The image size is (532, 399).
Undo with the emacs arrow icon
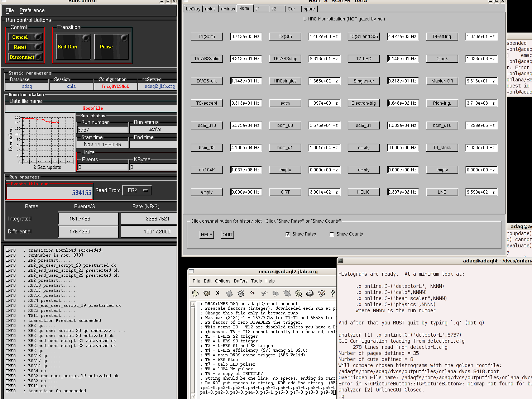pyautogui.click(x=252, y=293)
